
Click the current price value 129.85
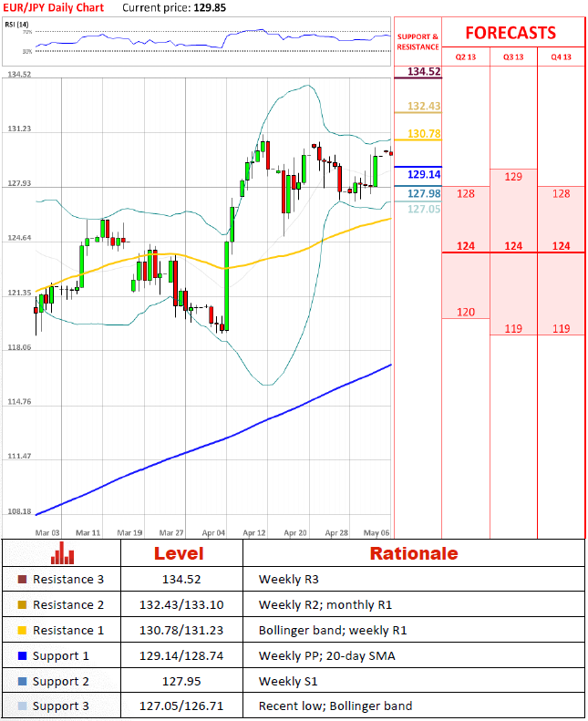pyautogui.click(x=210, y=8)
